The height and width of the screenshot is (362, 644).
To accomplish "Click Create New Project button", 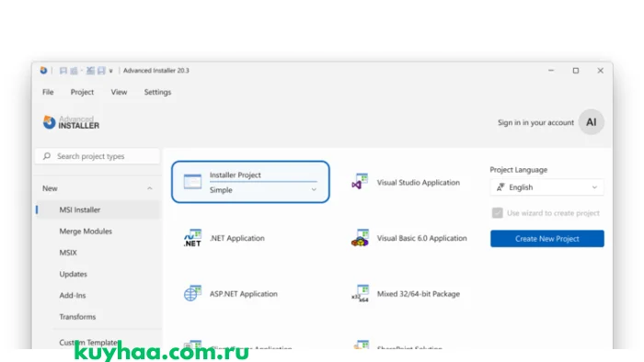I will coord(547,239).
